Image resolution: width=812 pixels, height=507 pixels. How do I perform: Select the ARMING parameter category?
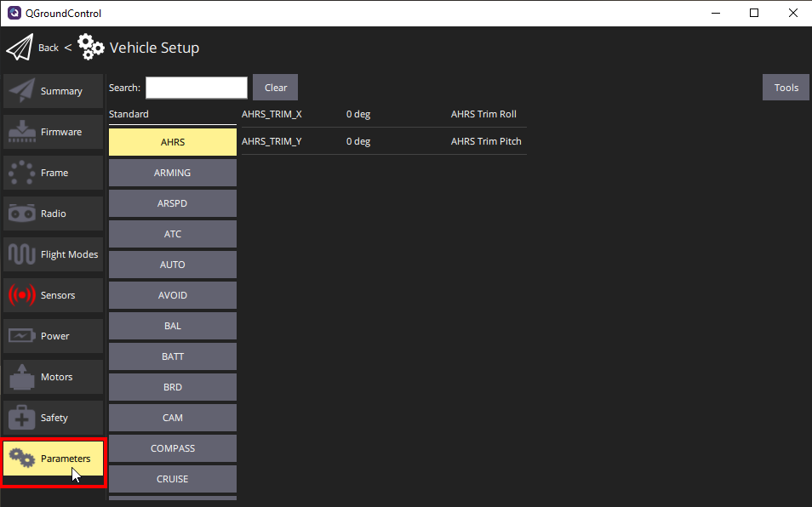172,173
